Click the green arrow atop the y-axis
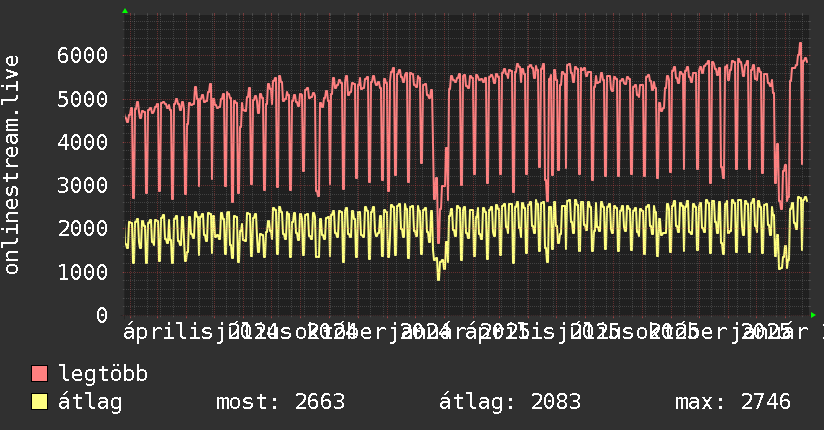 click(125, 11)
